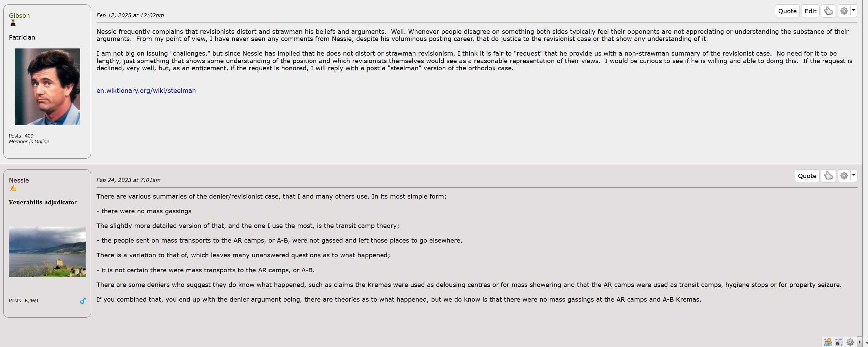Like Gibson's post with thumbs-up
868x347 pixels.
pyautogui.click(x=828, y=11)
